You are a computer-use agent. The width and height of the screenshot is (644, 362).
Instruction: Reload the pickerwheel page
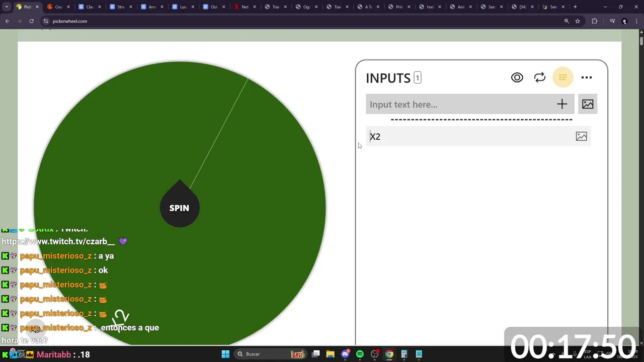point(31,21)
